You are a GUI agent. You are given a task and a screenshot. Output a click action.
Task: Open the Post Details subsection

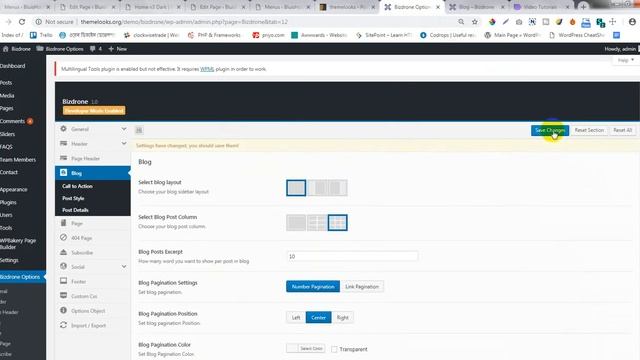tap(75, 210)
